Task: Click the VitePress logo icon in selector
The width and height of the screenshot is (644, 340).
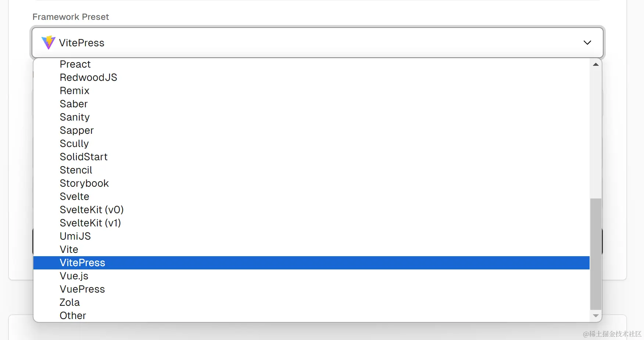Action: (48, 43)
